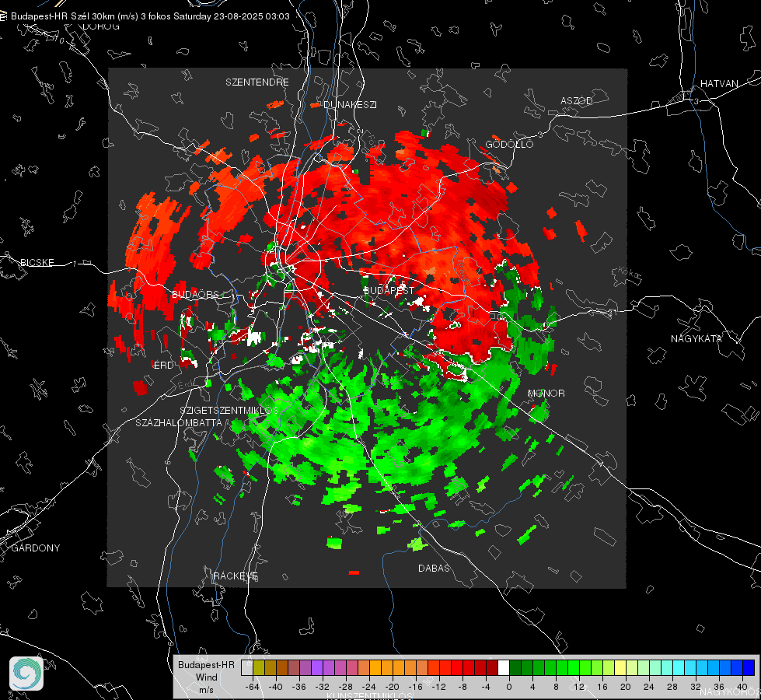Click the -64 legend value
Image resolution: width=761 pixels, height=700 pixels.
click(x=253, y=687)
